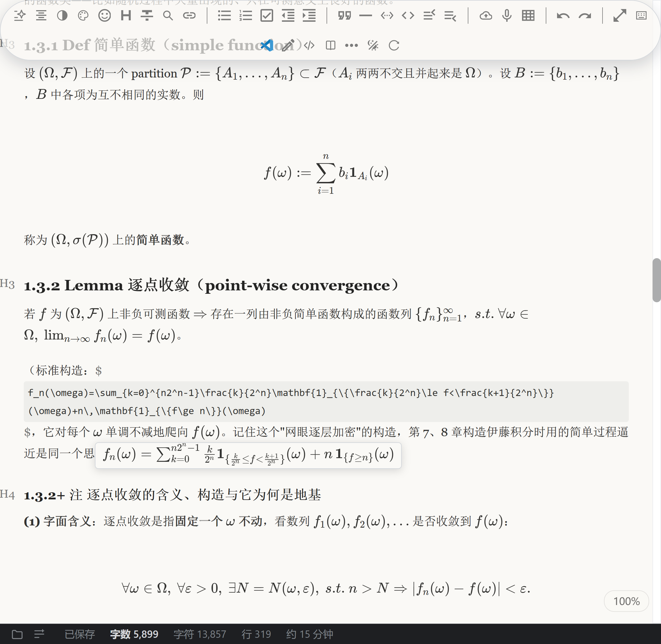Insert a blockquote
661x644 pixels.
[344, 16]
